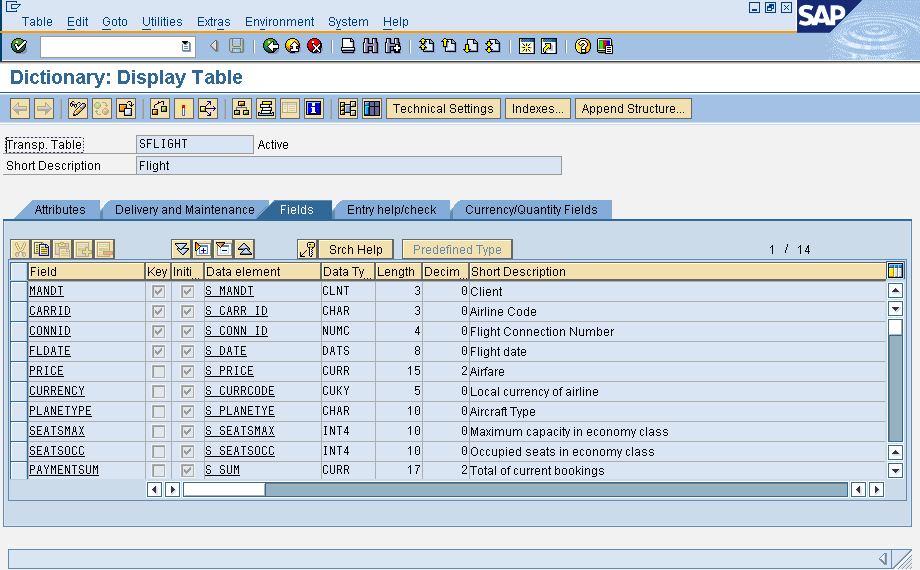Click the table column configuration icon
The height and width of the screenshot is (570, 920).
895,271
